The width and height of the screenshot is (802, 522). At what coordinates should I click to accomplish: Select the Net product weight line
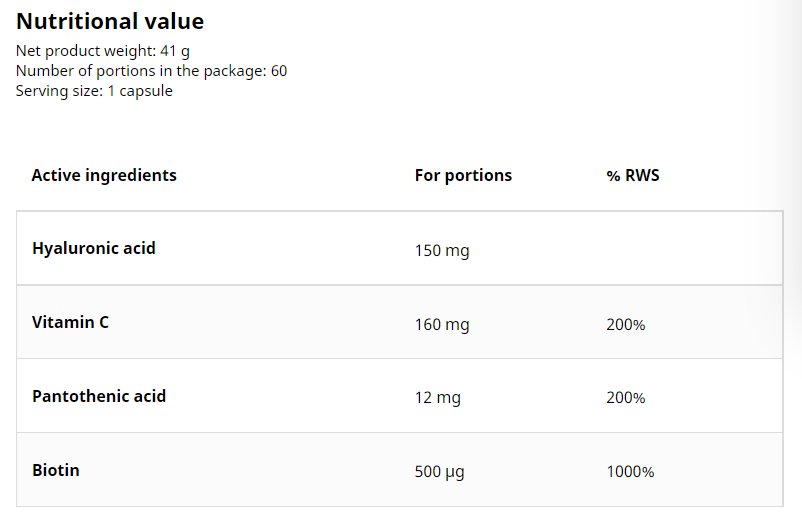pos(103,51)
